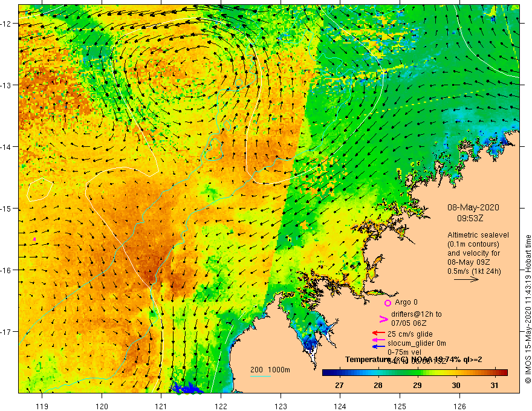
Task: Click latitude axis label -13
Action: pyautogui.click(x=5, y=85)
